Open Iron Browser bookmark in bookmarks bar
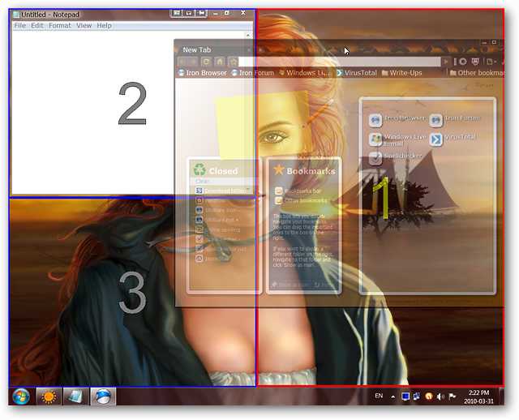This screenshot has height=420, width=519. coord(203,73)
